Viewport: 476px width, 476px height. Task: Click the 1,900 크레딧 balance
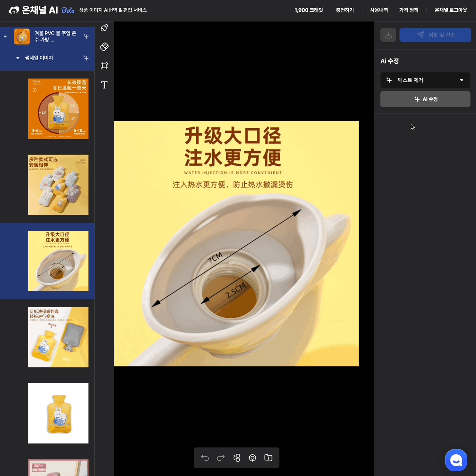pos(309,10)
